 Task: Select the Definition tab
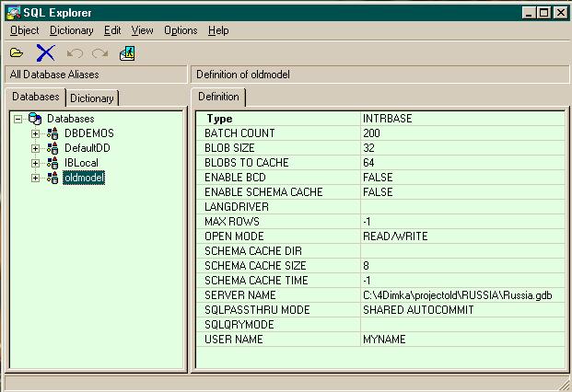click(218, 97)
